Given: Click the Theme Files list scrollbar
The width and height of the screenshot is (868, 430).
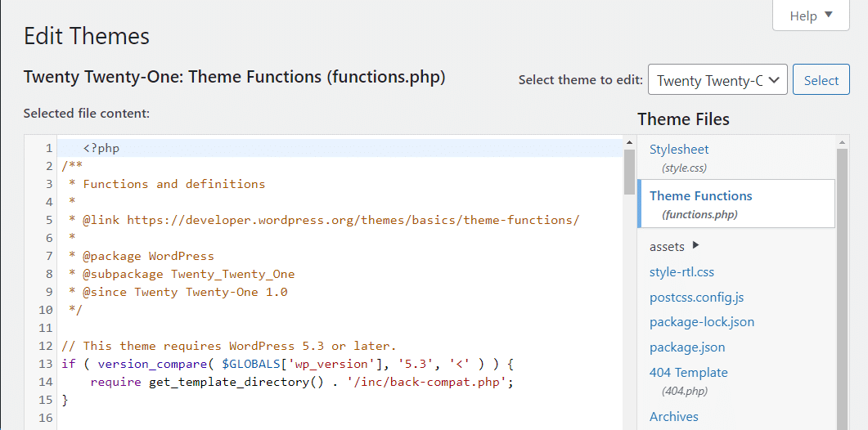Looking at the screenshot, I should [x=842, y=286].
